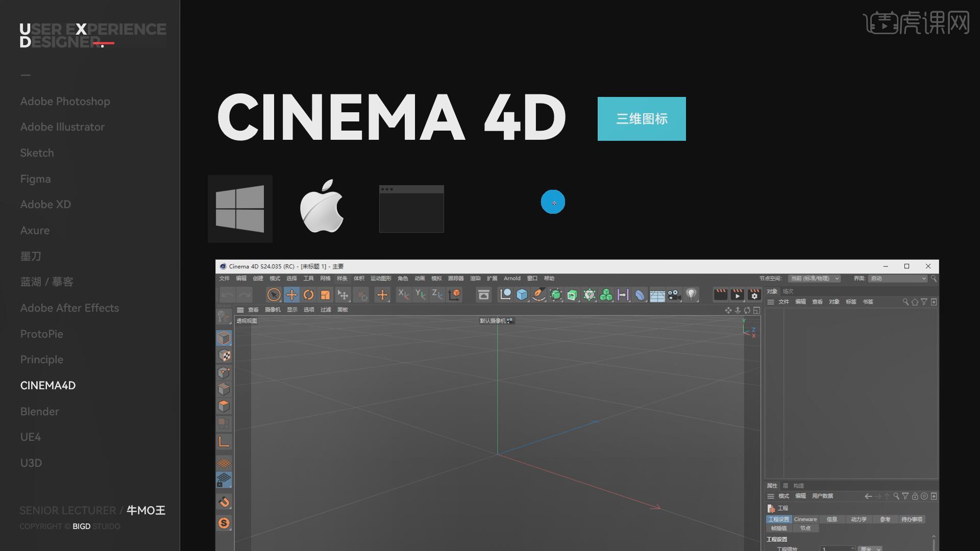This screenshot has height=551, width=980.
Task: Open Edit Render Settings clapperboard icon
Action: click(754, 295)
